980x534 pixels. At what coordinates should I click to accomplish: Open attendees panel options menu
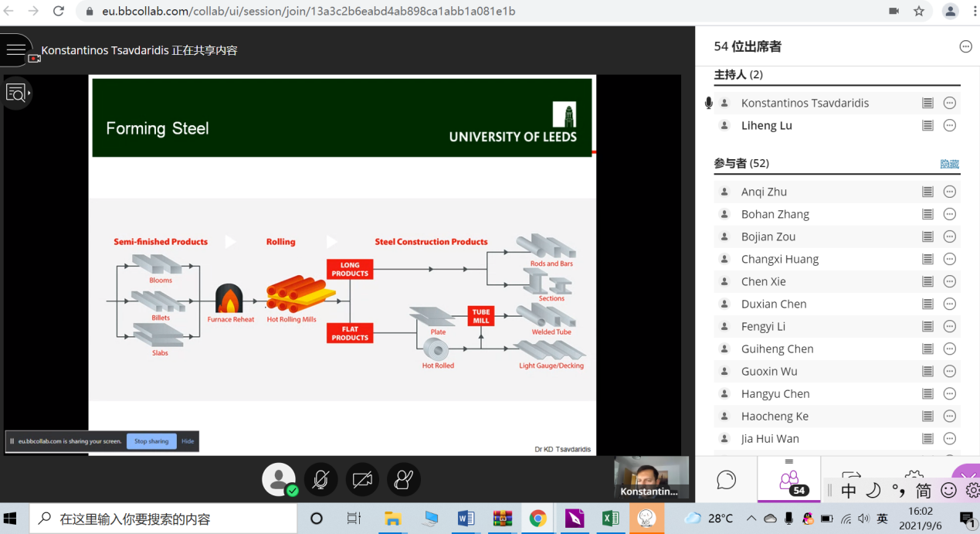point(965,46)
